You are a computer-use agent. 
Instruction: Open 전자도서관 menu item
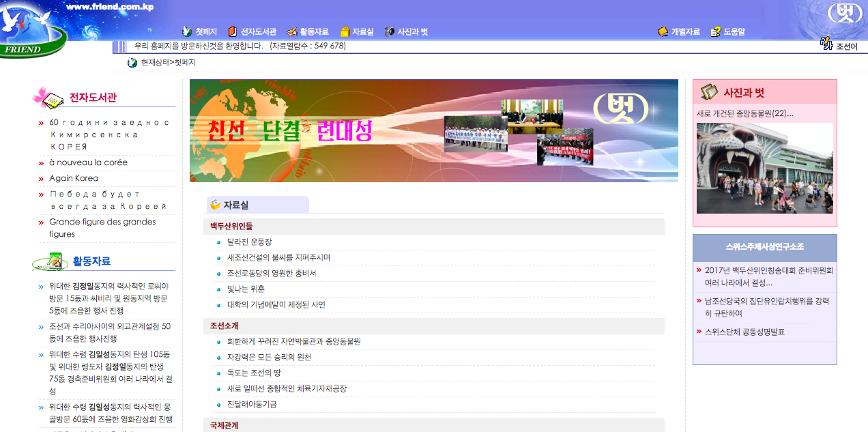coord(258,31)
